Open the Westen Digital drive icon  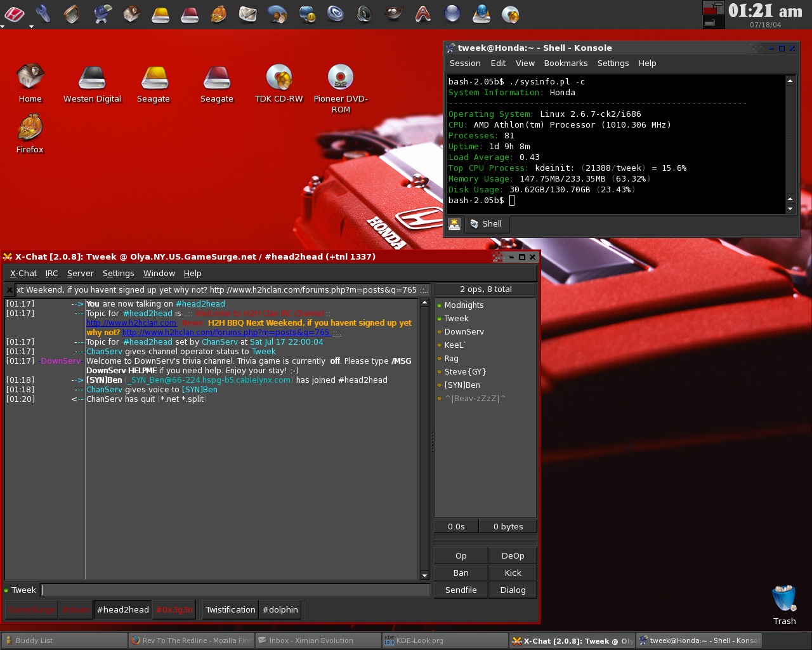tap(92, 83)
